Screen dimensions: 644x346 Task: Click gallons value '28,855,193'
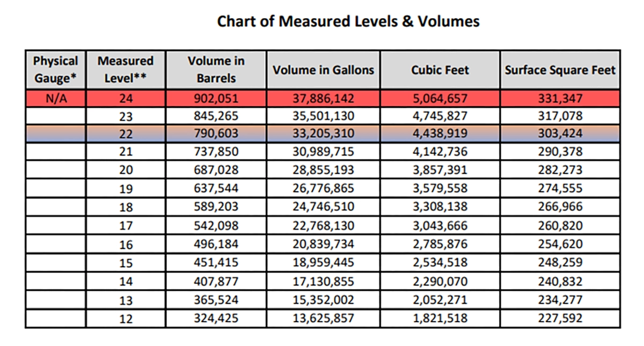click(323, 171)
